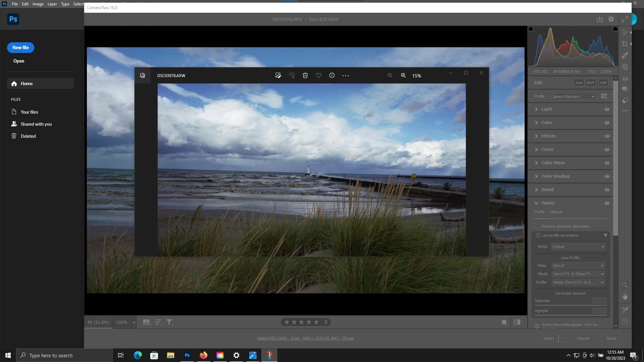Click the save image download icon
The height and width of the screenshot is (362, 644).
click(x=600, y=19)
